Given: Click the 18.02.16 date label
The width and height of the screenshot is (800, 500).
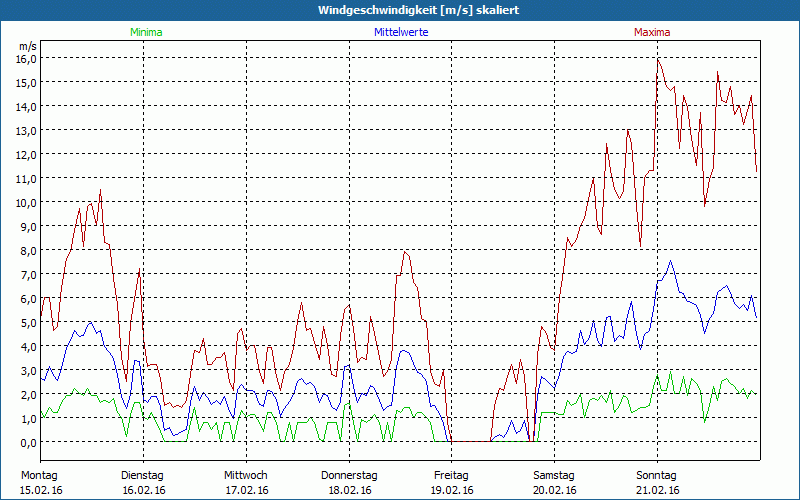Looking at the screenshot, I should tap(349, 490).
